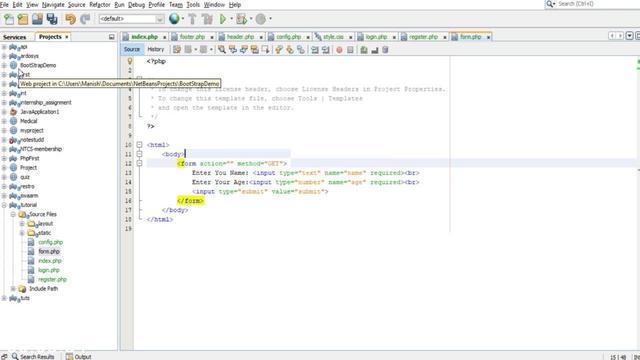This screenshot has width=640, height=360.
Task: Open the File menu
Action: (x=4, y=5)
